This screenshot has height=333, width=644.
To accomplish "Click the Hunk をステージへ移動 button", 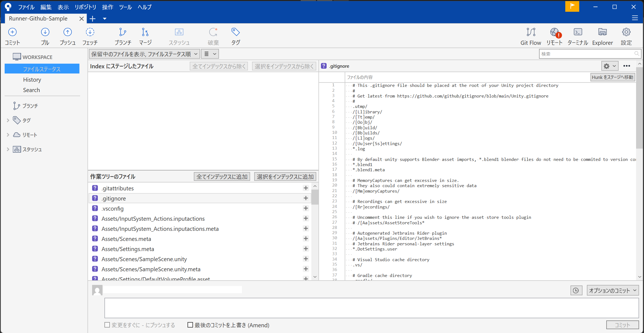I will 612,77.
